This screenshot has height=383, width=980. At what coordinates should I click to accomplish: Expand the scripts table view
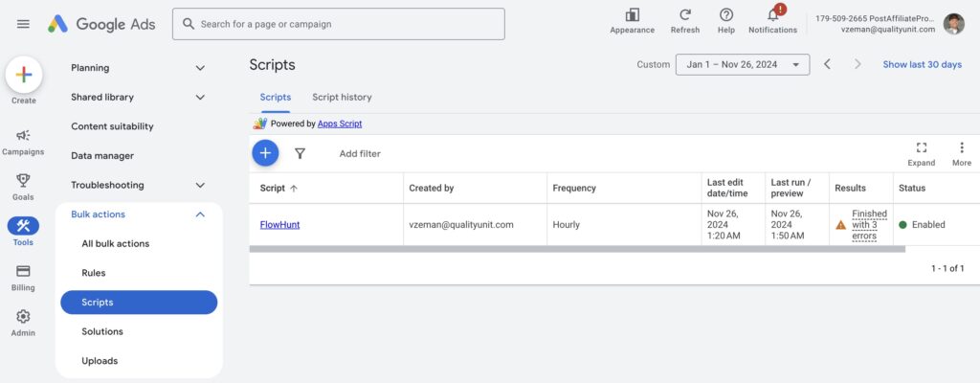pos(922,154)
